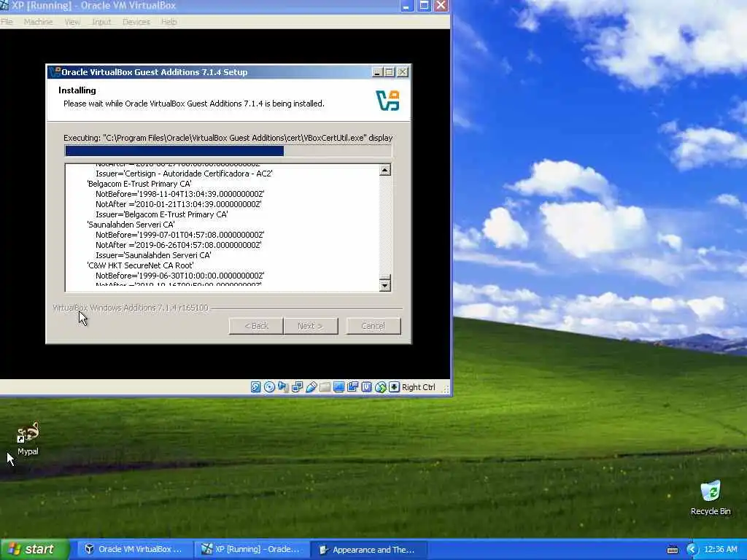Click the setup dialog title bar icon

tap(55, 72)
